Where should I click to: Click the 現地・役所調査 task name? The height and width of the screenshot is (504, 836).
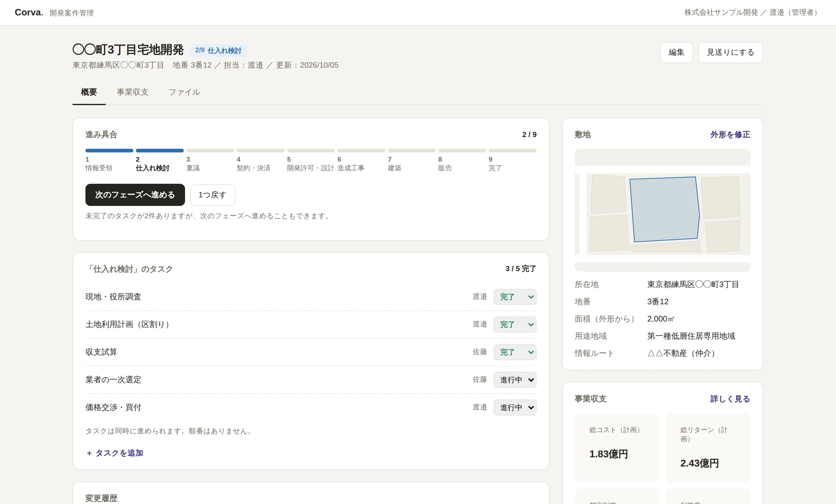(113, 297)
